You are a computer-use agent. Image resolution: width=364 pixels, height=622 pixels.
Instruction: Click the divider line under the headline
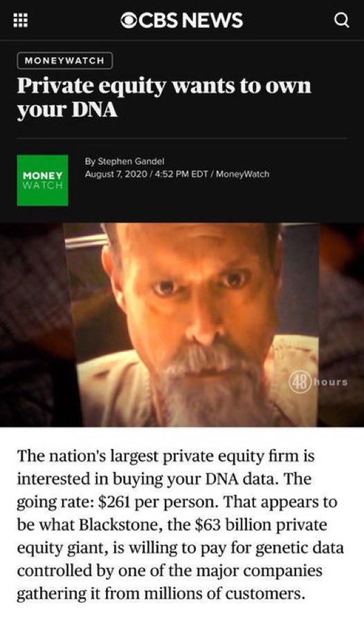(x=182, y=138)
